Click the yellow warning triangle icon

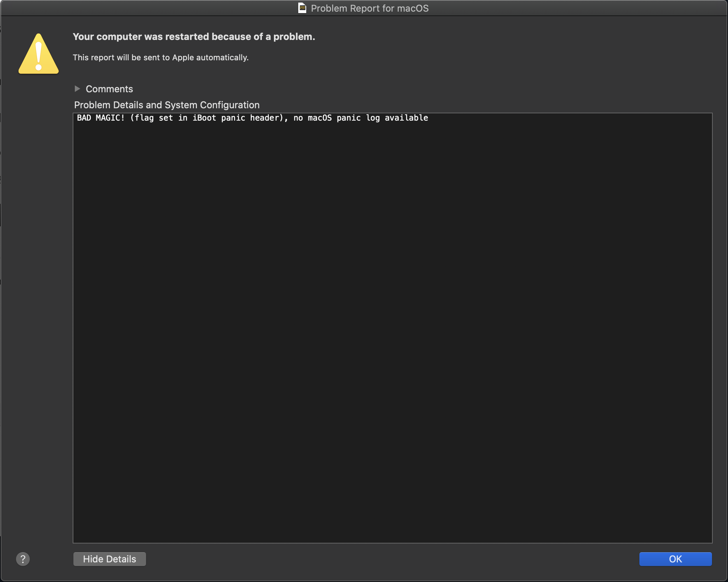[x=39, y=54]
